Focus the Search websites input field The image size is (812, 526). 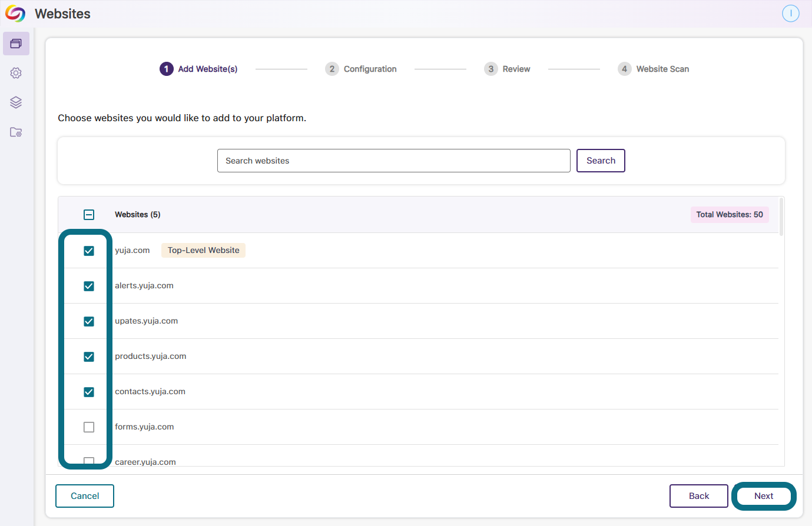(x=394, y=161)
